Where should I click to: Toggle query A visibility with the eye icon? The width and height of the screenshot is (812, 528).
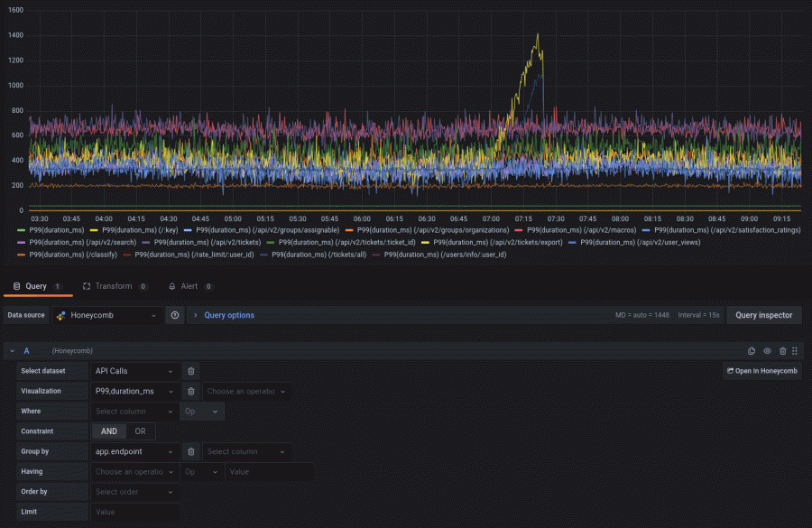click(767, 350)
